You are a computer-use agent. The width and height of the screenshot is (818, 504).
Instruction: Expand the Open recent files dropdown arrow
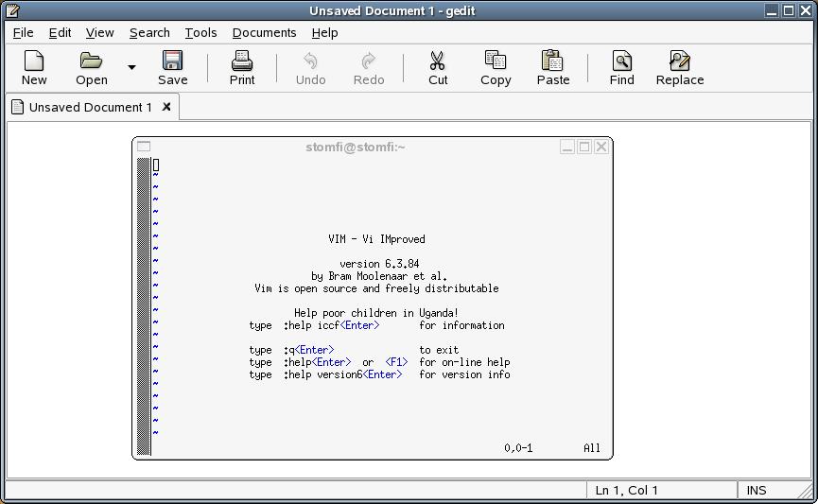coord(131,67)
